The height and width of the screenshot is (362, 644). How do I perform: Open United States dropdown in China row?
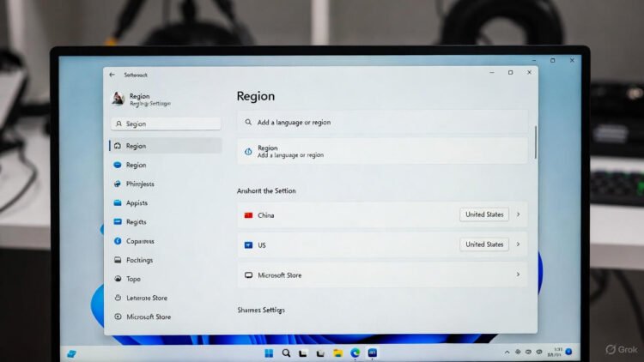point(484,214)
